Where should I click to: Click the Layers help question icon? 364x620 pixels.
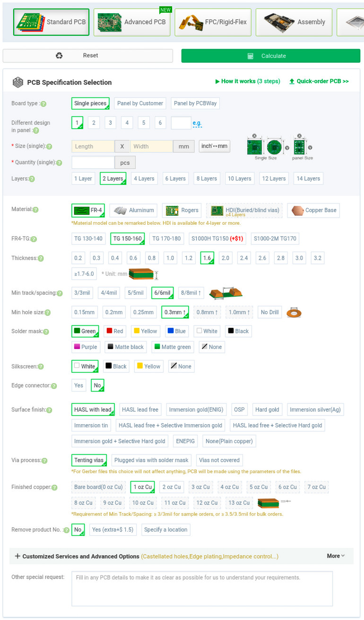[32, 179]
